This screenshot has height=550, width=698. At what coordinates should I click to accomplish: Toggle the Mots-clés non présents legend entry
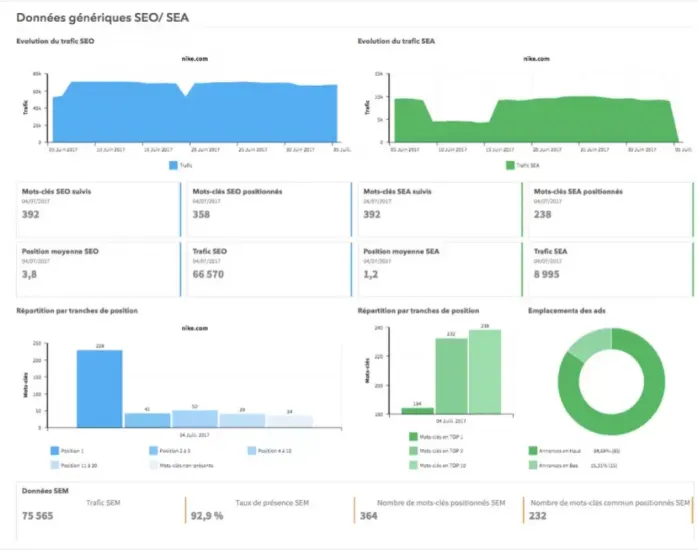[181, 465]
